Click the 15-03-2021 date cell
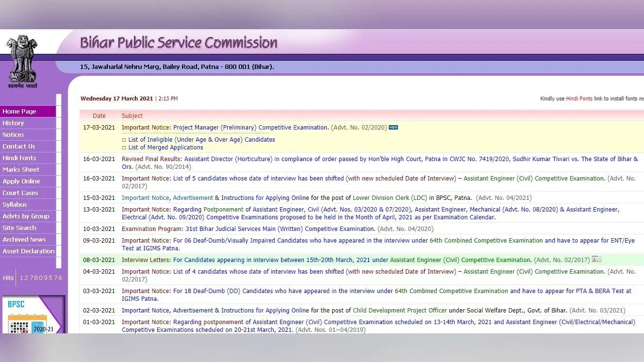The width and height of the screenshot is (644, 362). click(x=99, y=198)
